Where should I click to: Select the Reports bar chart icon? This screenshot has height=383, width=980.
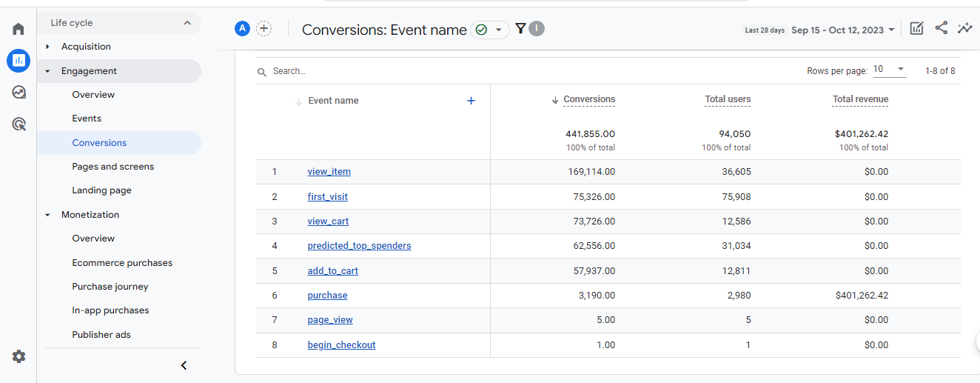tap(19, 61)
